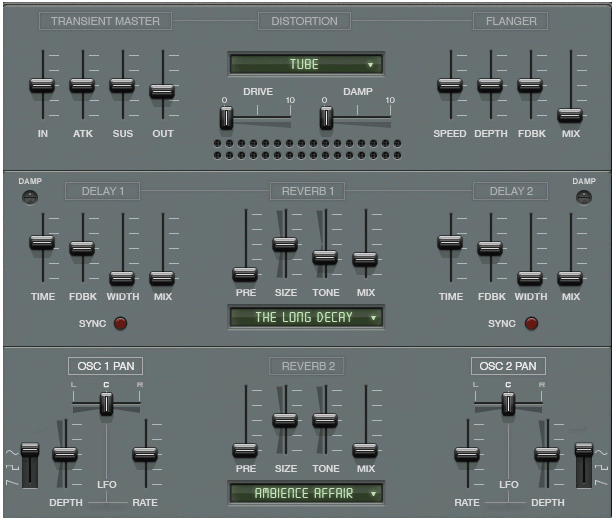Toggle the Delay 1 SYNC button

[120, 323]
